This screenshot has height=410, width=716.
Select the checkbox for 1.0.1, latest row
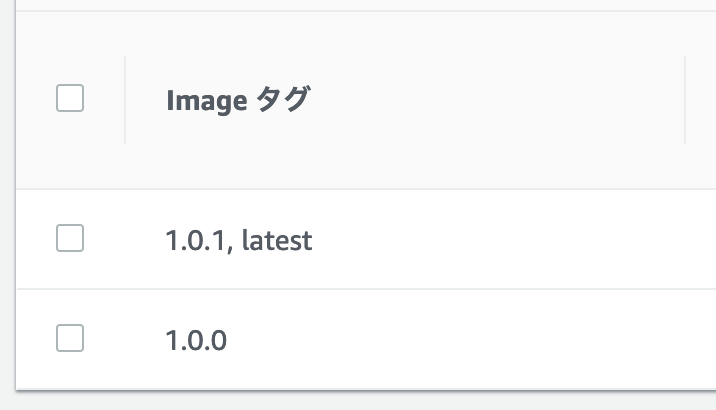click(70, 239)
